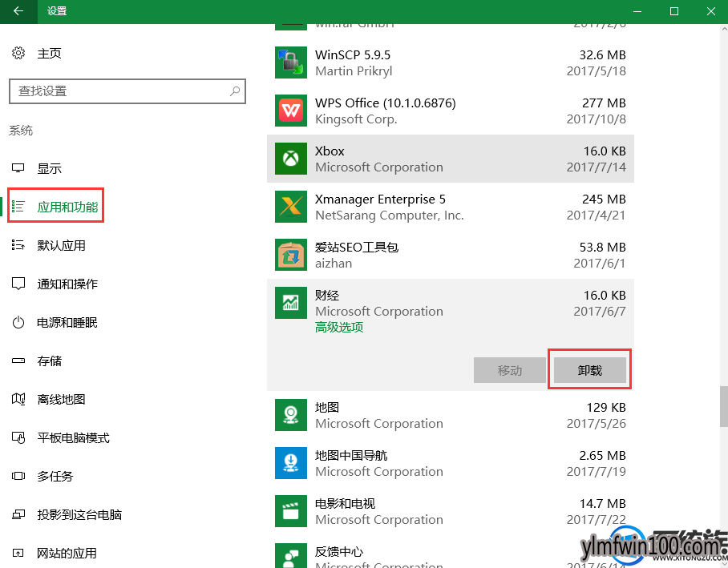Select WPS Office (10.1.0.6876) entry name
The width and height of the screenshot is (728, 568).
point(386,103)
